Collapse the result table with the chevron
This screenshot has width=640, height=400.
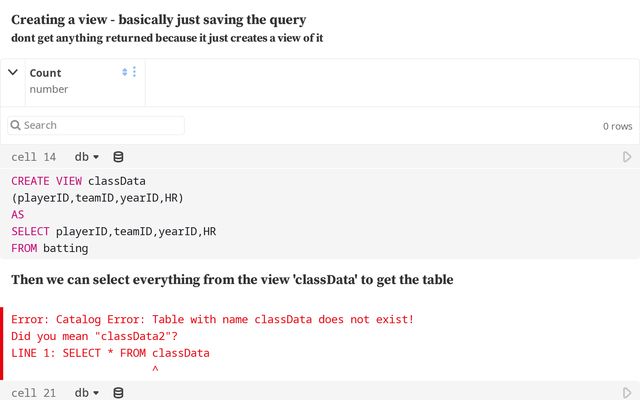coord(13,72)
